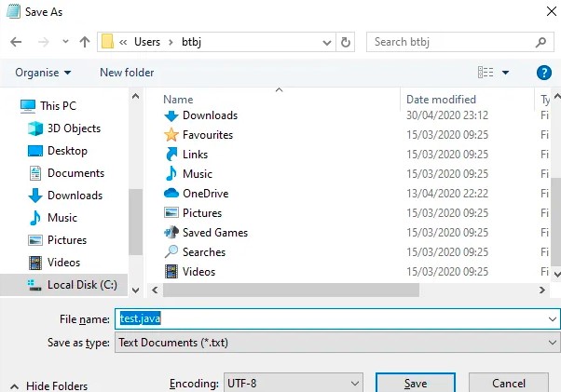This screenshot has height=392, width=561.
Task: Select the Favourites folder name
Action: (208, 135)
